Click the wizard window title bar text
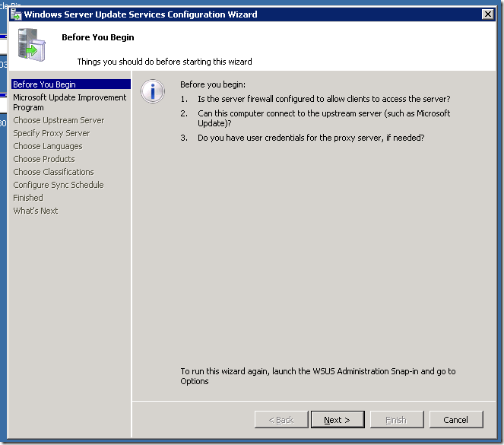The height and width of the screenshot is (445, 504). [x=141, y=14]
